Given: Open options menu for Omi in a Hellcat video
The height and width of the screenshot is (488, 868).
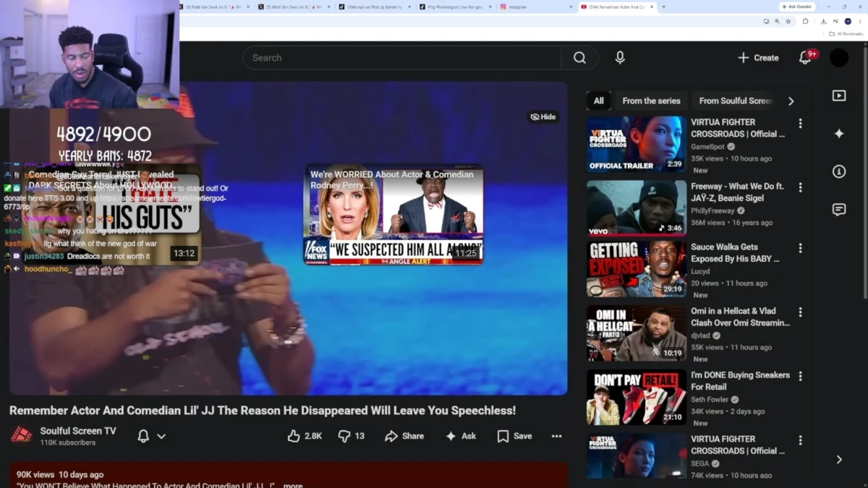Looking at the screenshot, I should point(800,312).
